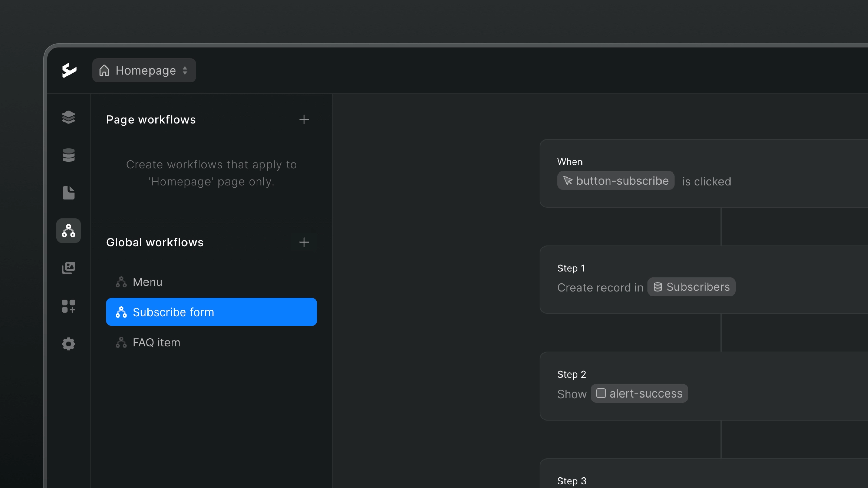Click the app logo in the top left
Image resolution: width=868 pixels, height=488 pixels.
[x=69, y=70]
